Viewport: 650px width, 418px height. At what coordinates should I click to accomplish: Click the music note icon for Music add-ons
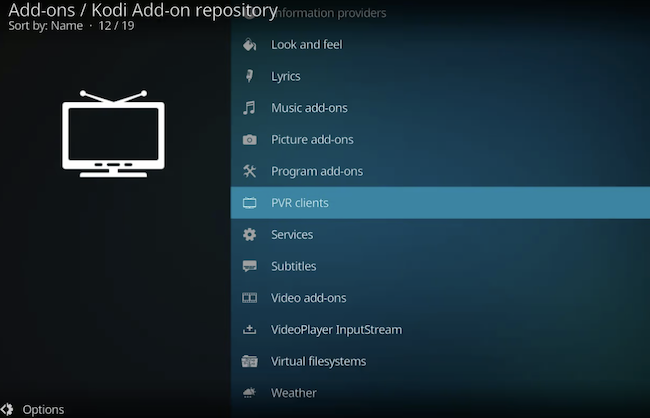point(249,108)
